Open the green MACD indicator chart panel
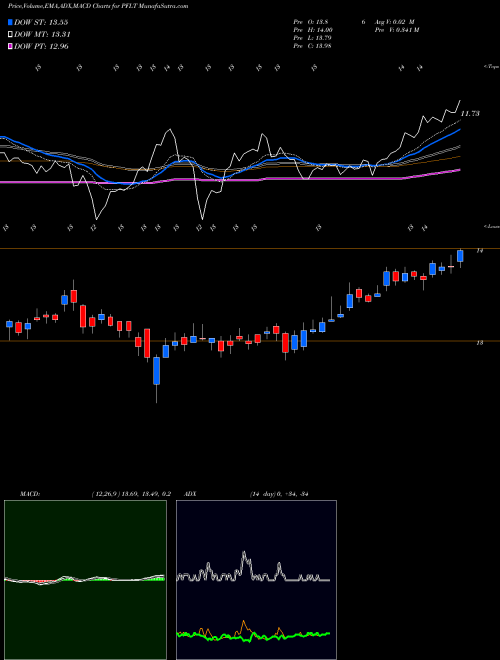500x660 pixels. (x=85, y=580)
